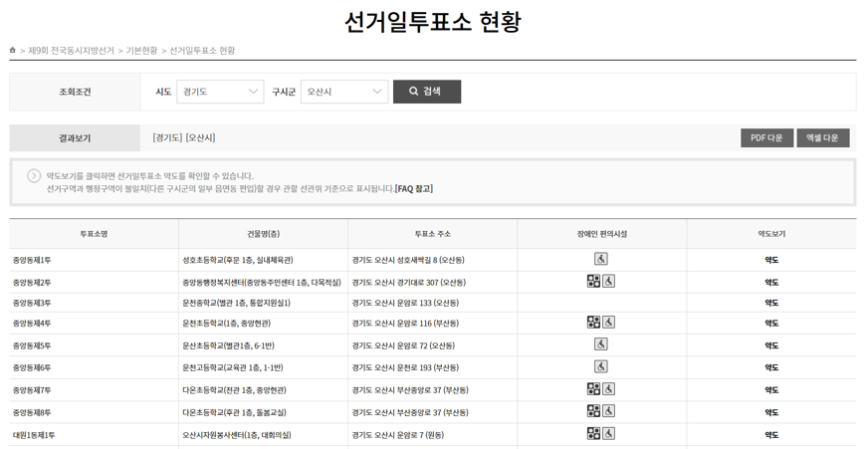Open 약도 map for 중앙동제3투
The height and width of the screenshot is (449, 868).
(x=771, y=303)
